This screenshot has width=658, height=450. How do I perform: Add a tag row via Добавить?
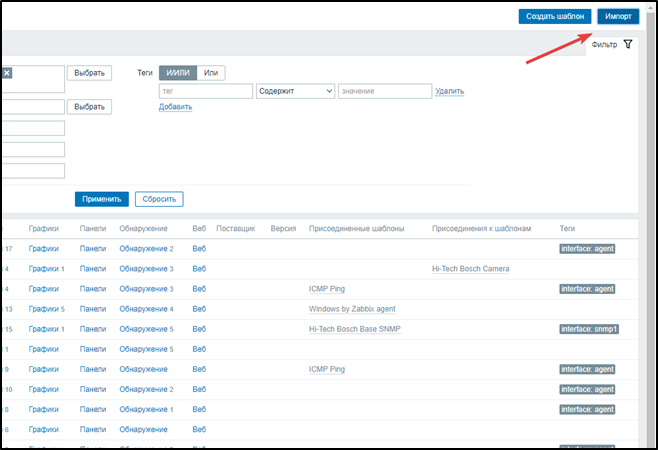click(175, 107)
